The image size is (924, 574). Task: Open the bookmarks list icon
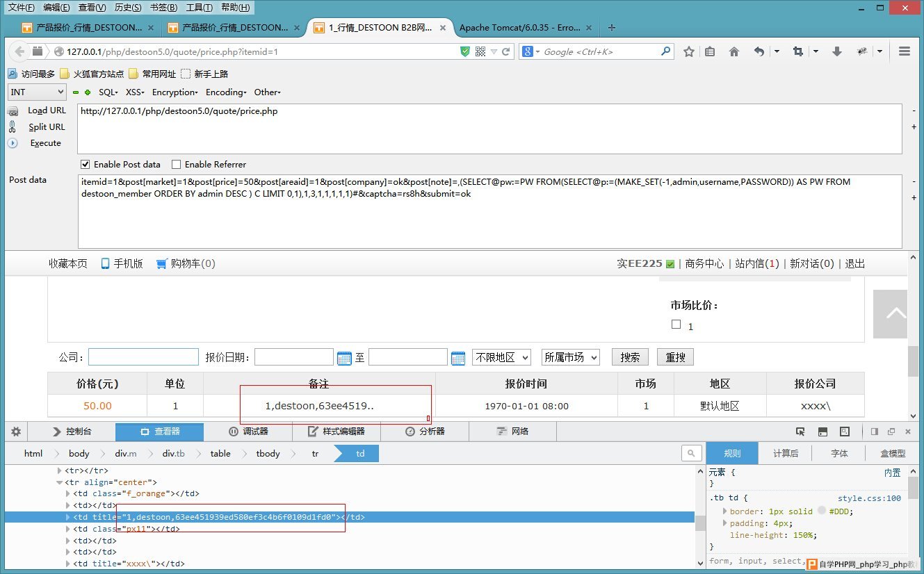click(x=710, y=51)
